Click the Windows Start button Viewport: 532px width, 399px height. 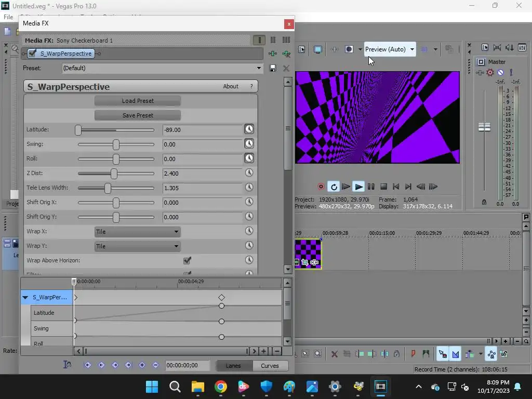152,387
